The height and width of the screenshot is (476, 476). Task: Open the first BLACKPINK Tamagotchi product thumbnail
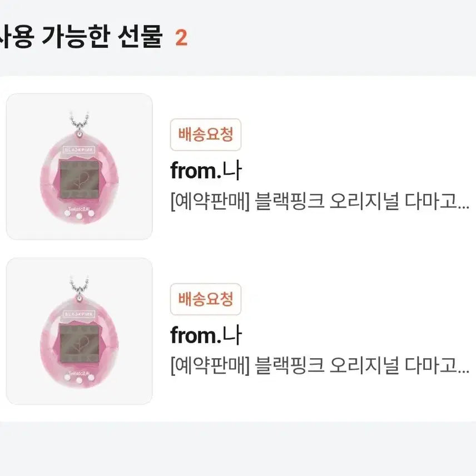tap(79, 167)
